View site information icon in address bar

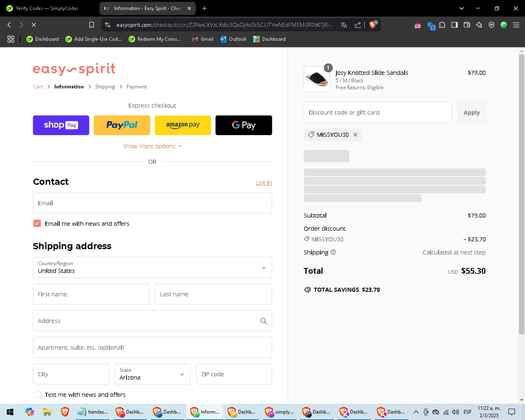click(x=108, y=25)
